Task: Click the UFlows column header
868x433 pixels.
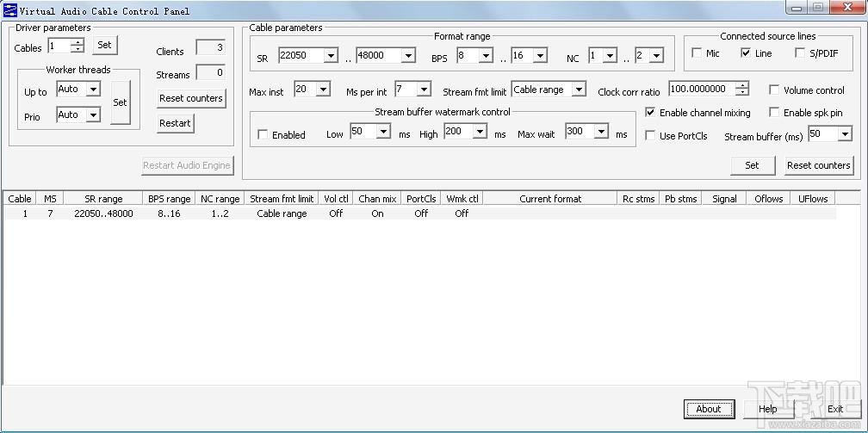Action: pyautogui.click(x=813, y=198)
